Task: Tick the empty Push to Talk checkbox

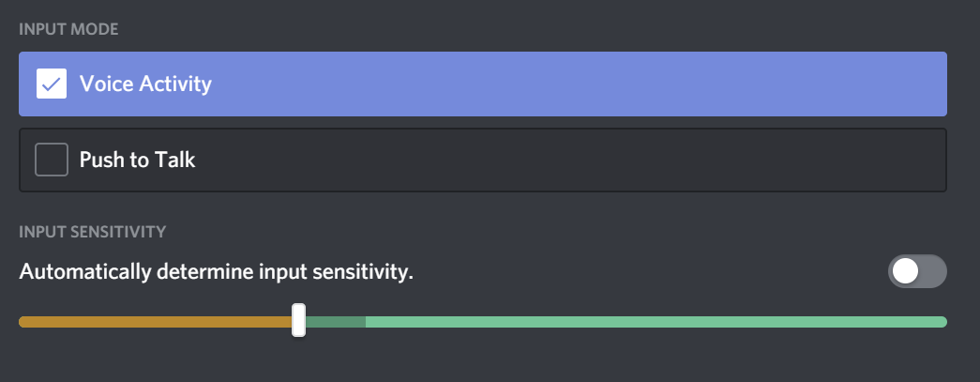Action: click(x=52, y=160)
